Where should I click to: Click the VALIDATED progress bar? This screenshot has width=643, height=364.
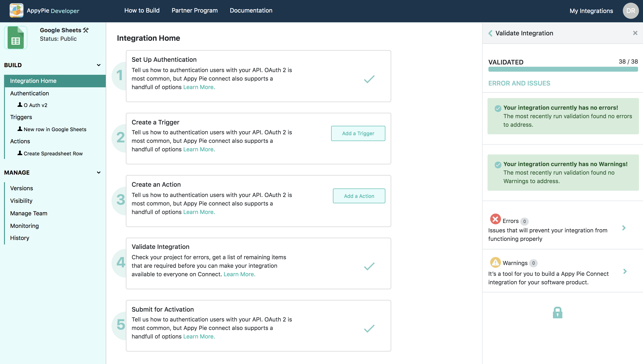pyautogui.click(x=563, y=69)
